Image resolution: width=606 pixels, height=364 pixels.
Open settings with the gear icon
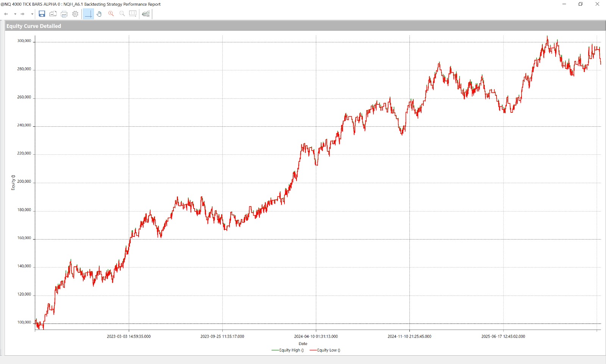(x=75, y=14)
